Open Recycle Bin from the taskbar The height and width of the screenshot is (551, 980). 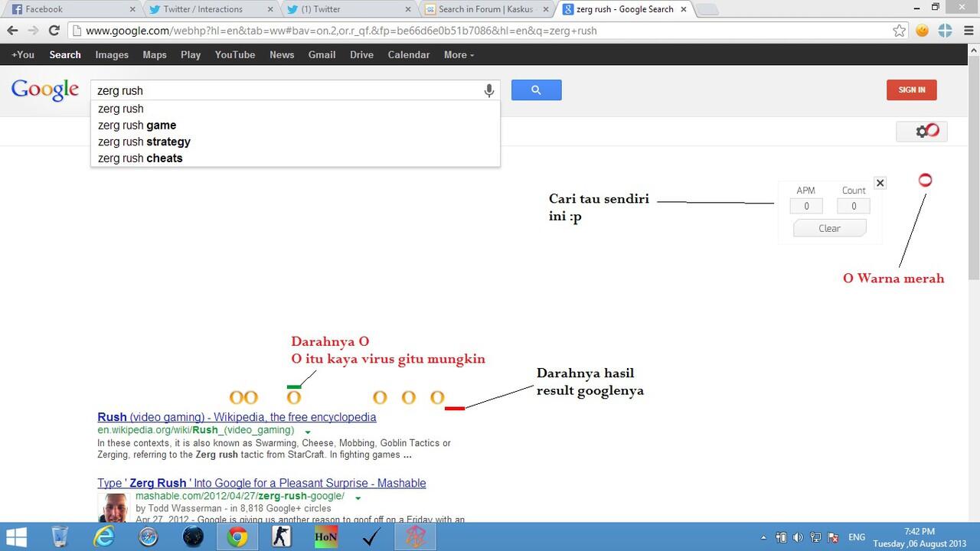click(60, 536)
